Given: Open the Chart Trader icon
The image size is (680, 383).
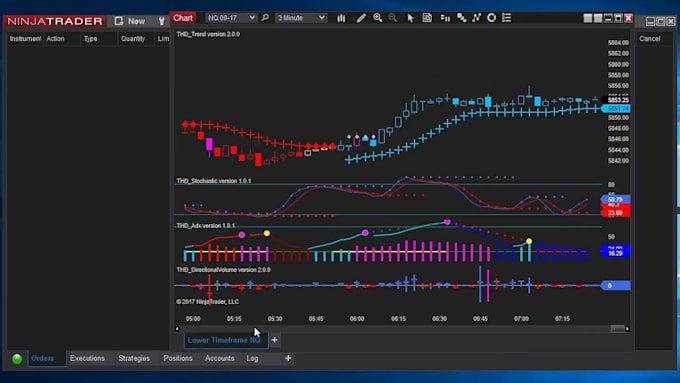Looking at the screenshot, I should [x=445, y=18].
